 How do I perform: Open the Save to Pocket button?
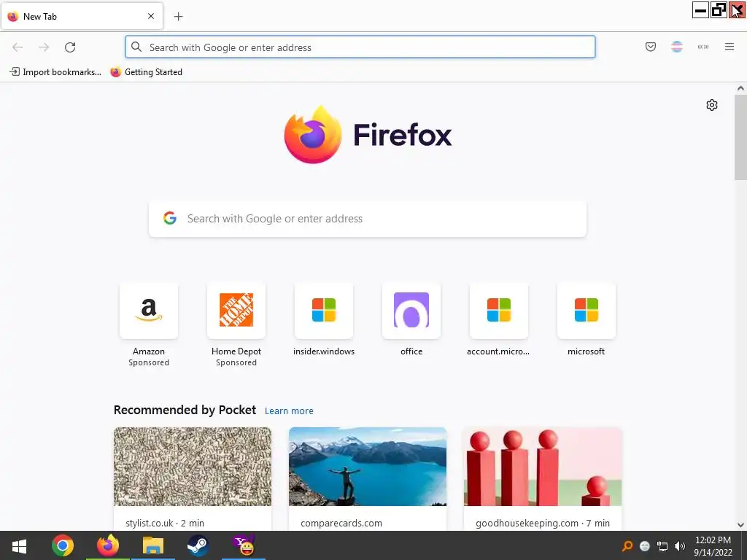pyautogui.click(x=650, y=47)
